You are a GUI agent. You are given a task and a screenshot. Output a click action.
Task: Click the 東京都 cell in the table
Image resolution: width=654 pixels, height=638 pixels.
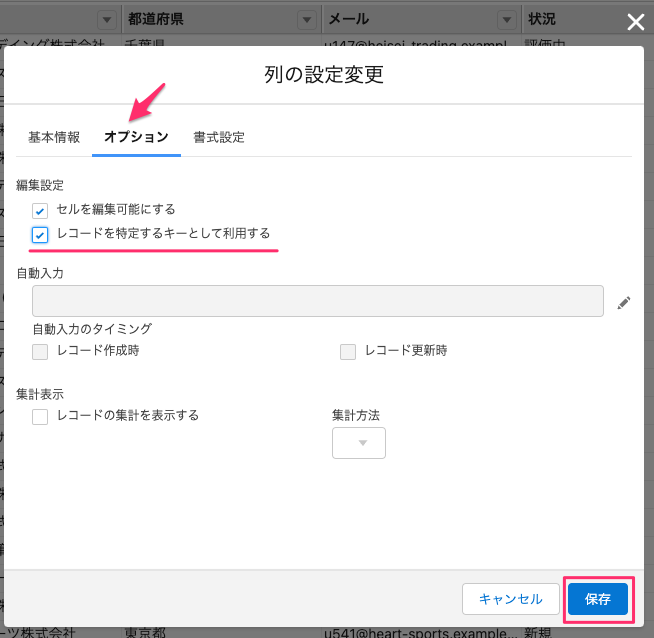click(145, 633)
